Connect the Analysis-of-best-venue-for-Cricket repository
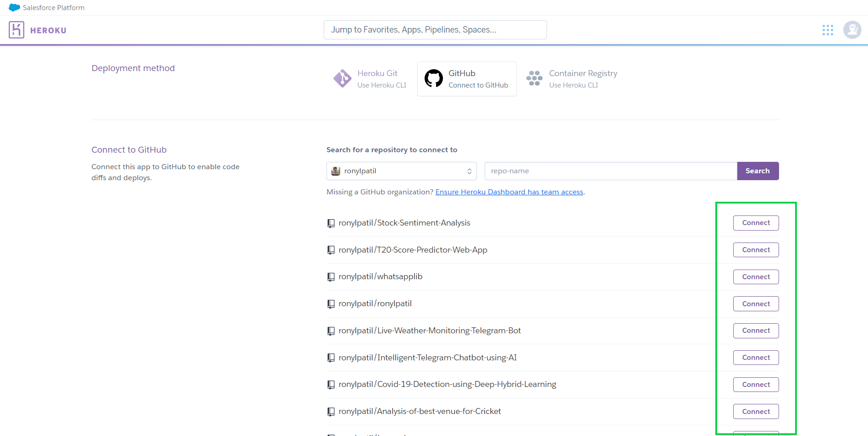868x436 pixels. coord(756,412)
